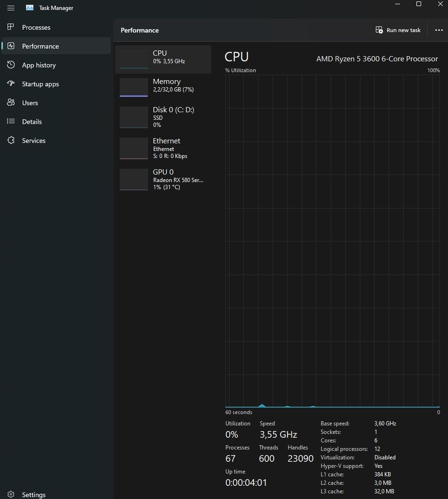Toggle the hamburger navigation menu
The height and width of the screenshot is (499, 448).
pos(11,8)
